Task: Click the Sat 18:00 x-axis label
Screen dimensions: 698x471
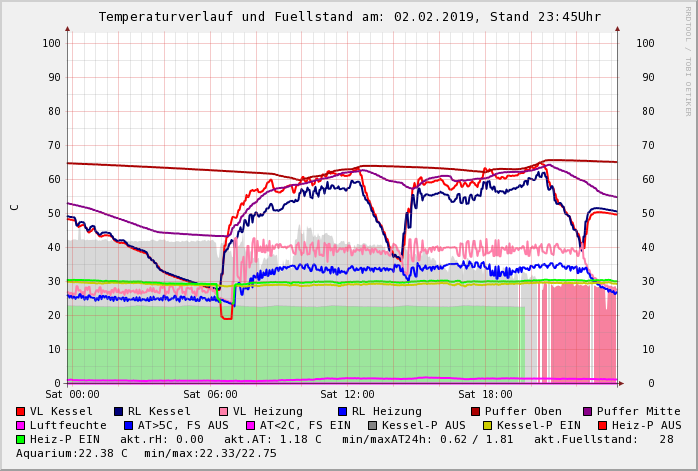Action: [485, 394]
